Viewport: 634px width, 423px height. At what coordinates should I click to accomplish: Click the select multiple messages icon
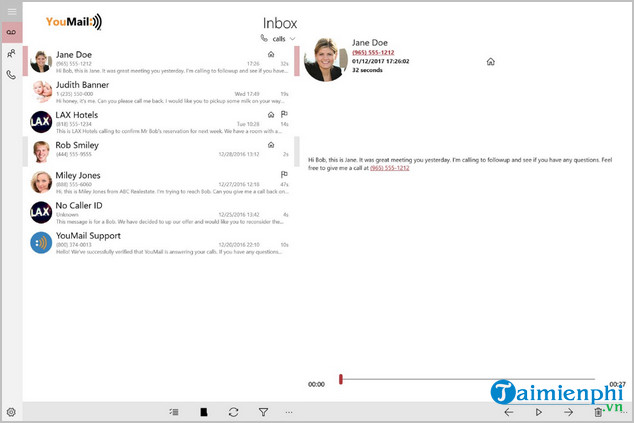(174, 412)
